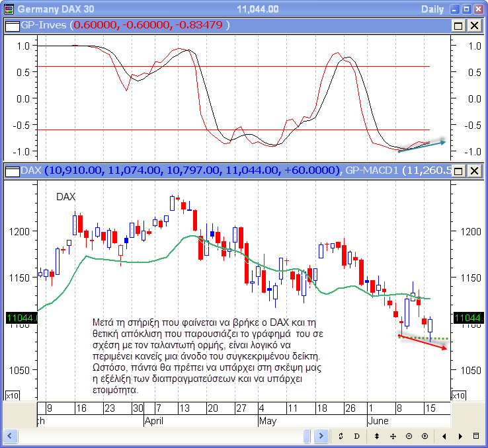Click date 15 on the time axis

coord(430,408)
